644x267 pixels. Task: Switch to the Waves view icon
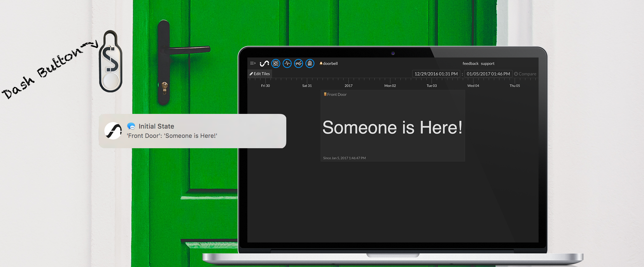[x=287, y=63]
